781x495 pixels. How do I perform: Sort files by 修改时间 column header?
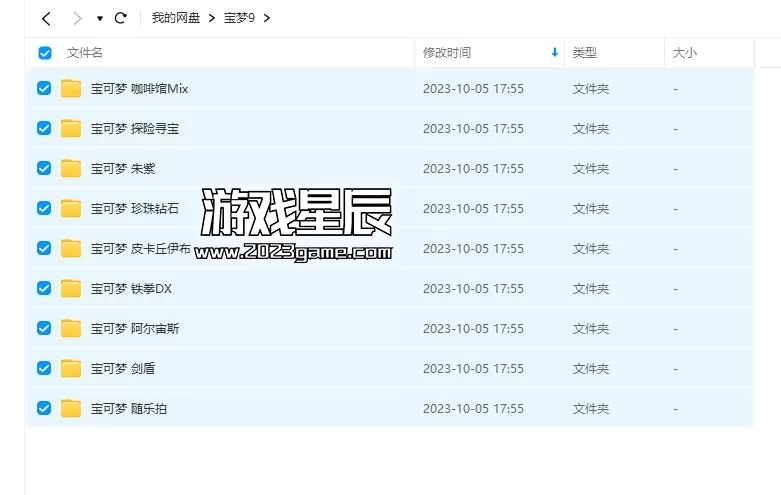447,53
